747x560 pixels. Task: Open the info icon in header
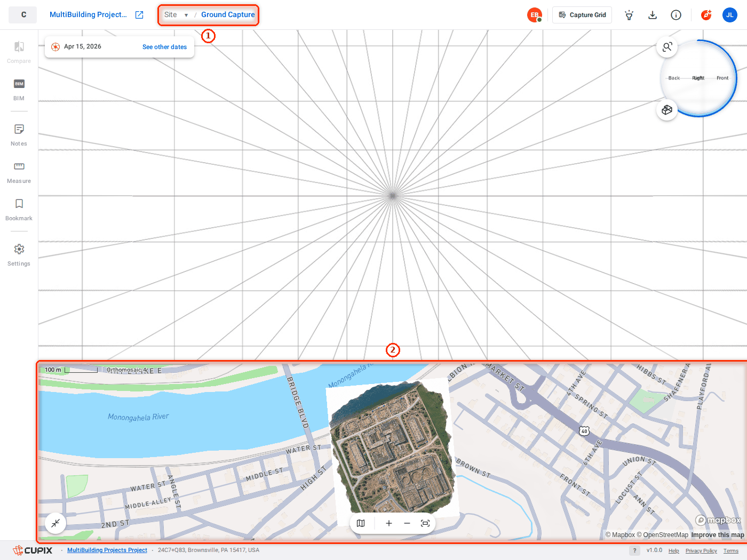[x=676, y=15]
